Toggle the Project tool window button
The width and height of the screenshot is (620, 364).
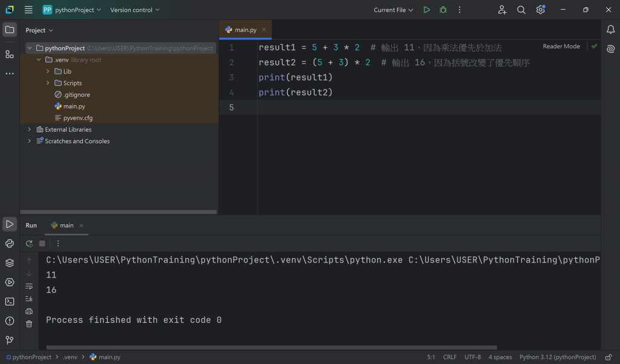(x=10, y=30)
